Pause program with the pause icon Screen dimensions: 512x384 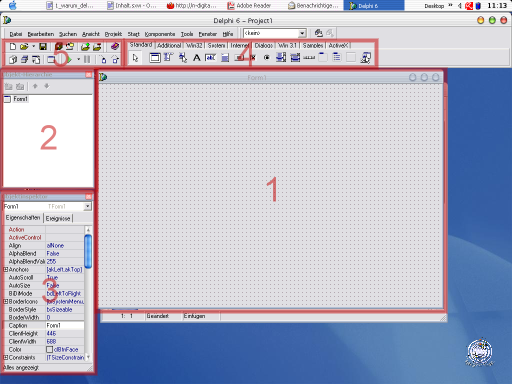coord(87,60)
